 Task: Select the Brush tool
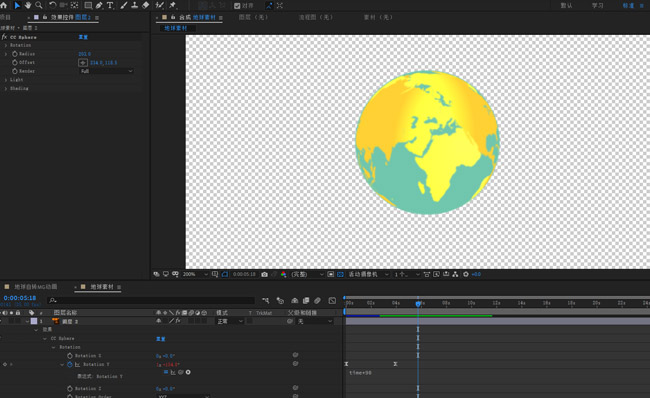click(124, 5)
